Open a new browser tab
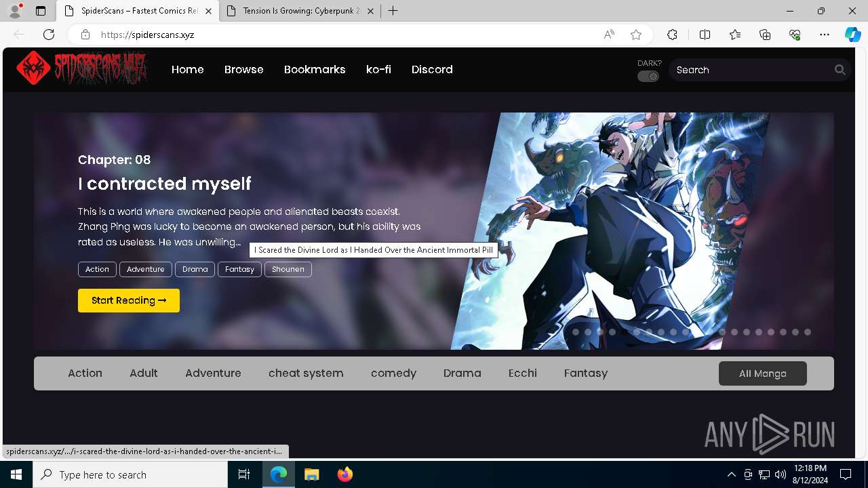This screenshot has height=488, width=868. [x=393, y=11]
